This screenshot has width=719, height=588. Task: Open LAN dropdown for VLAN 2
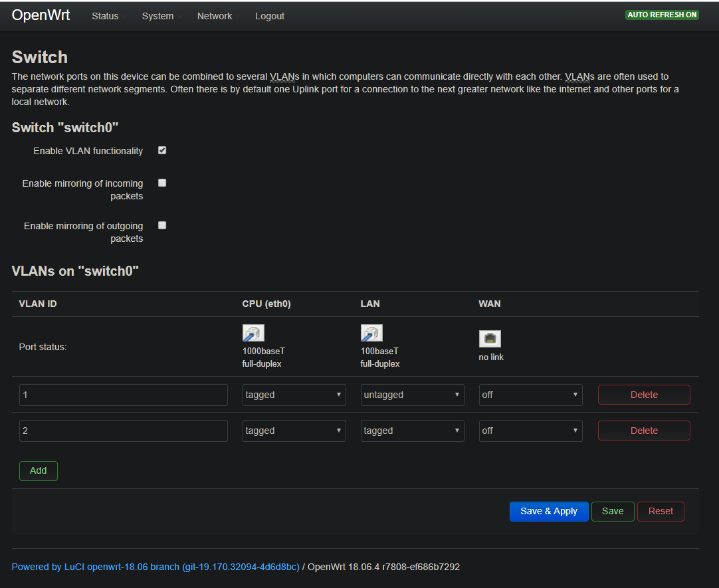(x=412, y=431)
